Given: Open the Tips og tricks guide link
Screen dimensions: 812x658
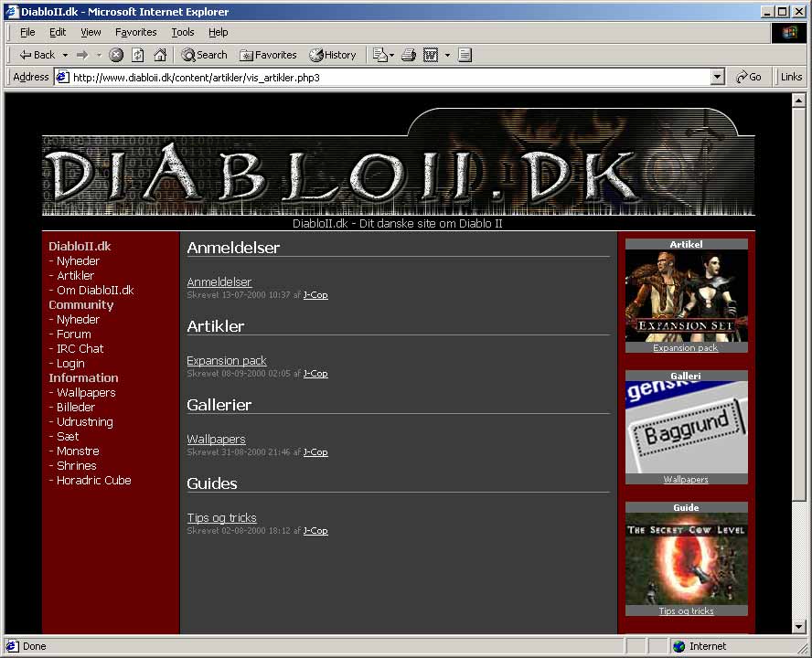Looking at the screenshot, I should 221,517.
